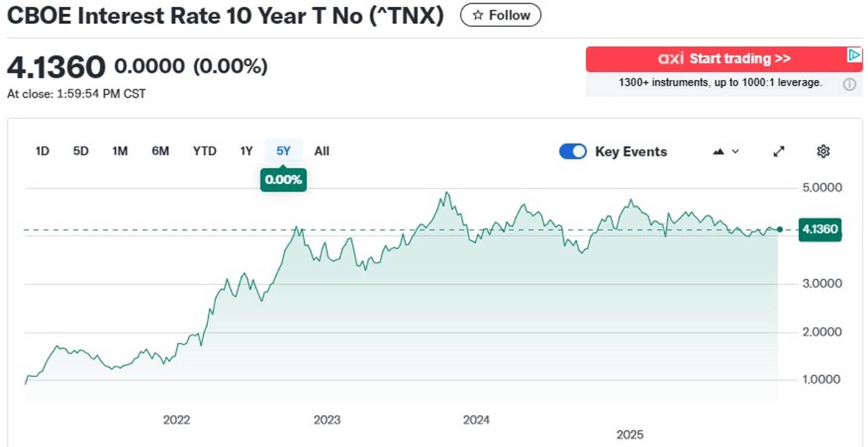The image size is (868, 447).
Task: Choose the 1Y time range
Action: [247, 151]
